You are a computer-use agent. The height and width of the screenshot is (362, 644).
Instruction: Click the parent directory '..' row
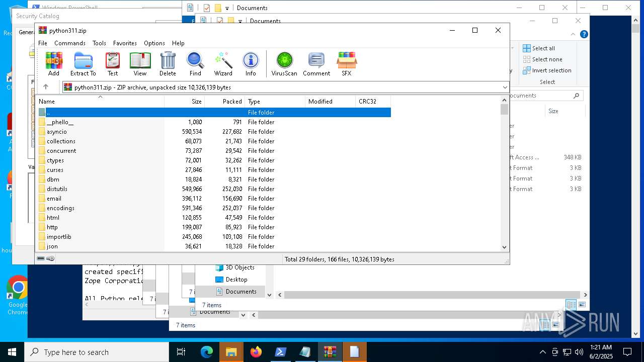coord(214,113)
